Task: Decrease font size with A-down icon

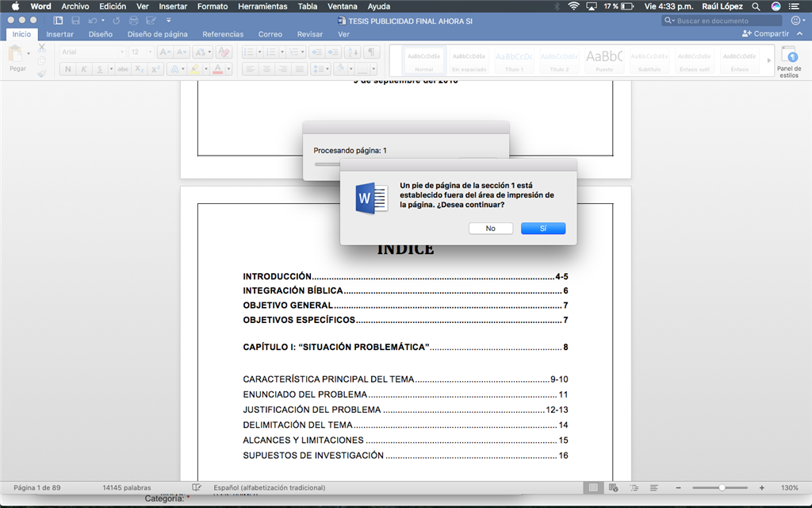Action: 182,52
